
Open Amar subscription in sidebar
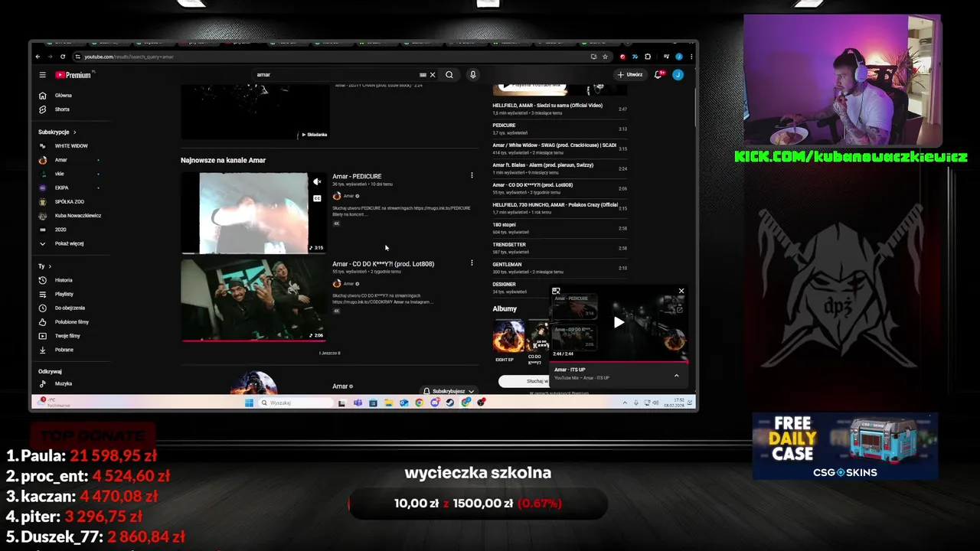tap(61, 160)
